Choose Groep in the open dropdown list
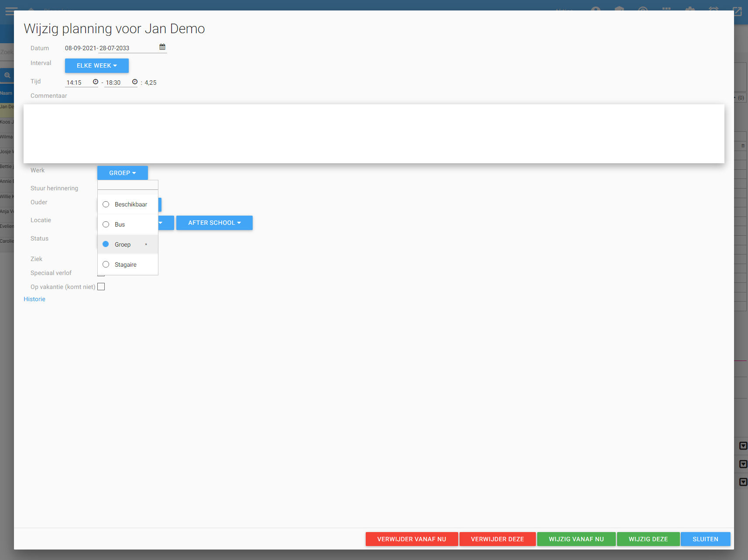 click(x=122, y=244)
